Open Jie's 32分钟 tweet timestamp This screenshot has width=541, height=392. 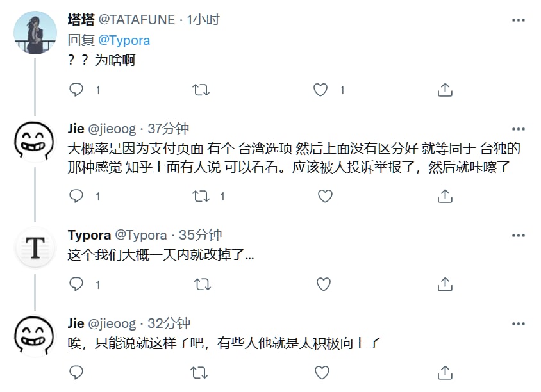pyautogui.click(x=169, y=323)
